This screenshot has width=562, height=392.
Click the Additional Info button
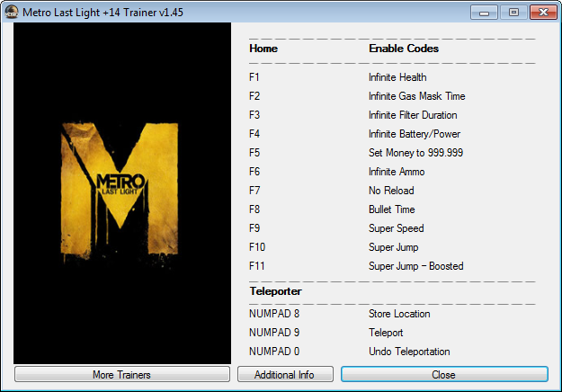[285, 374]
